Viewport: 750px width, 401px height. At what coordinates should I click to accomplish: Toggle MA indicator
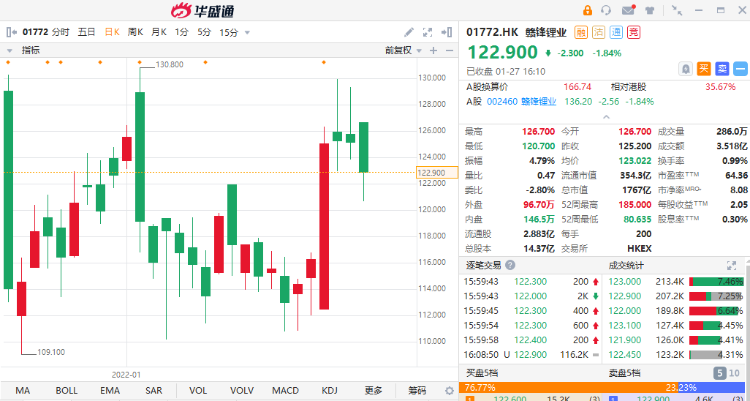click(x=22, y=390)
